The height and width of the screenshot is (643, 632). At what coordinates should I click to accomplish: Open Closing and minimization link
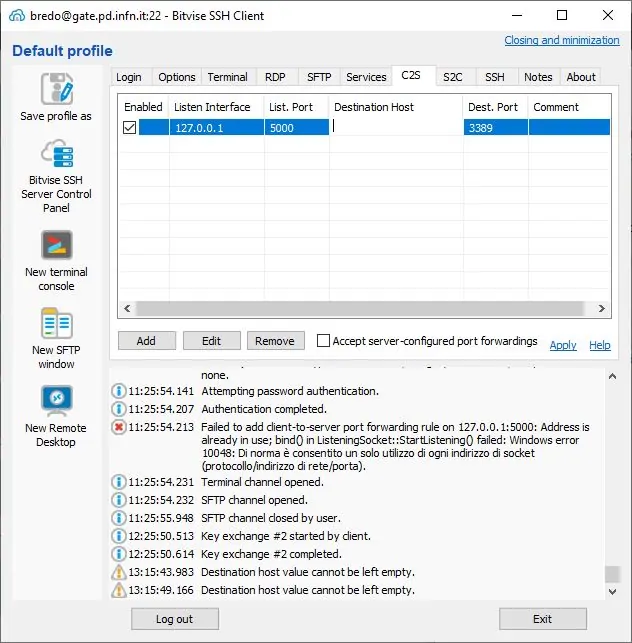562,40
